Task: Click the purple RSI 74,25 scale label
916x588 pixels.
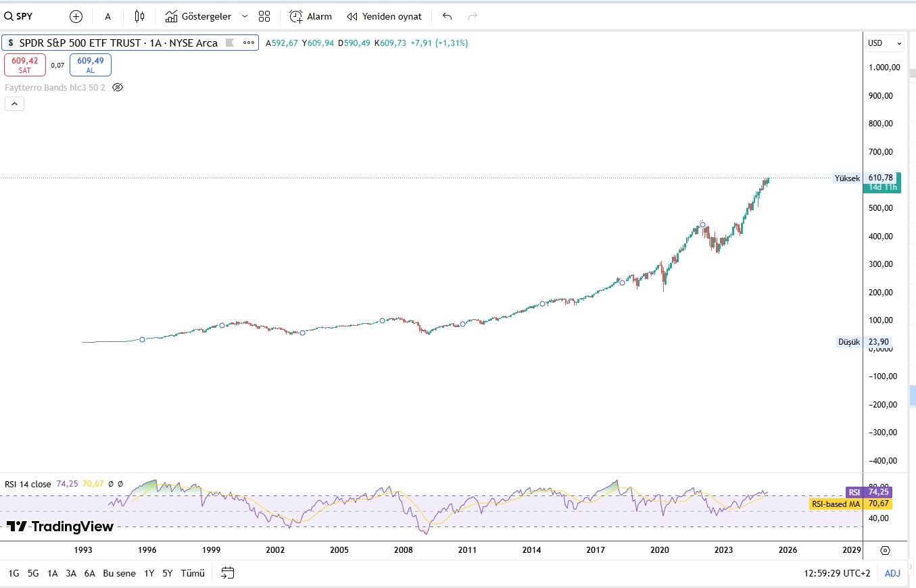Action: tap(869, 493)
